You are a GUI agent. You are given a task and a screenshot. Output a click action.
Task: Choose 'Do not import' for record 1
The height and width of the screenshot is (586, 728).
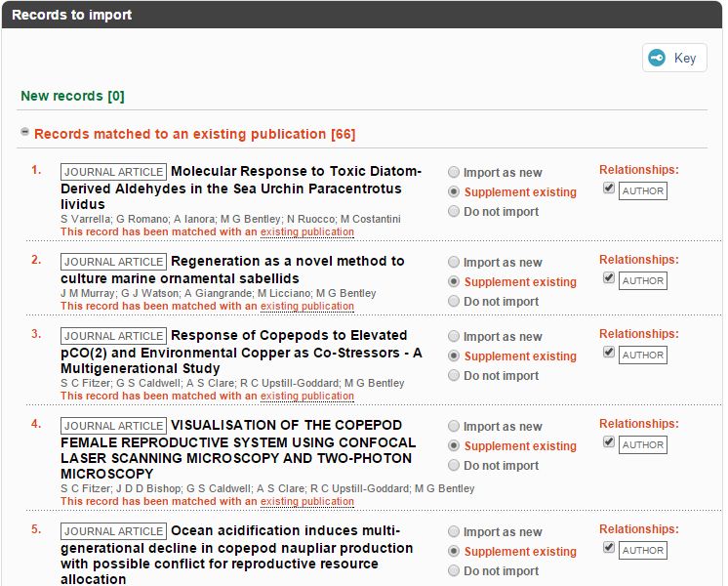pyautogui.click(x=454, y=211)
